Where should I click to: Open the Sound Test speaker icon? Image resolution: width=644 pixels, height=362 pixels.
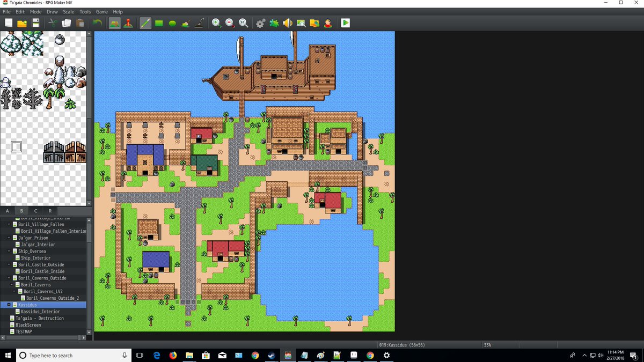pos(288,23)
